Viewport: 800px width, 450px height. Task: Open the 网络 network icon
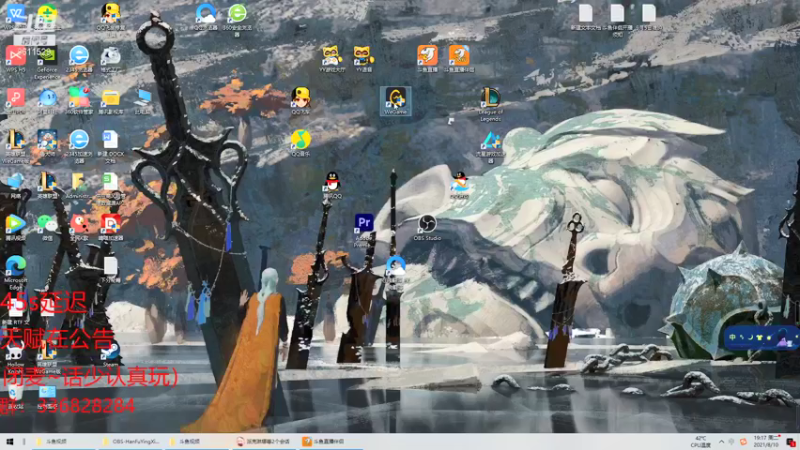click(x=15, y=185)
